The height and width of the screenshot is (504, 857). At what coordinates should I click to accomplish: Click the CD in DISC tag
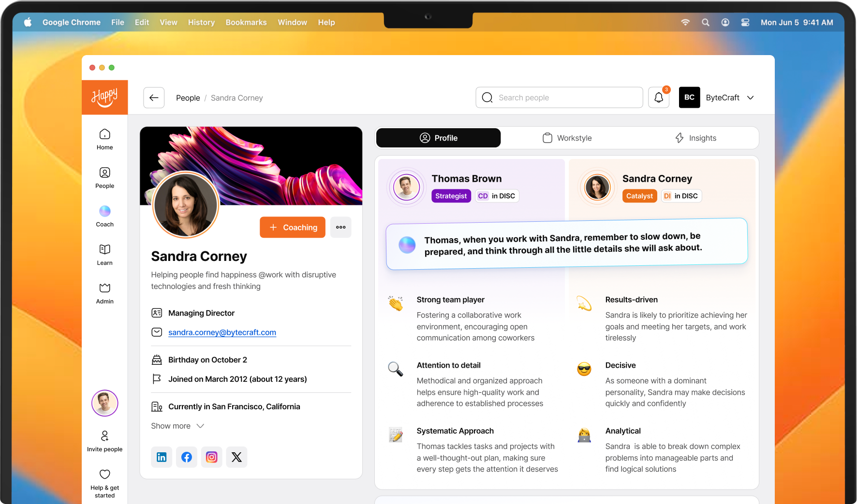(497, 196)
